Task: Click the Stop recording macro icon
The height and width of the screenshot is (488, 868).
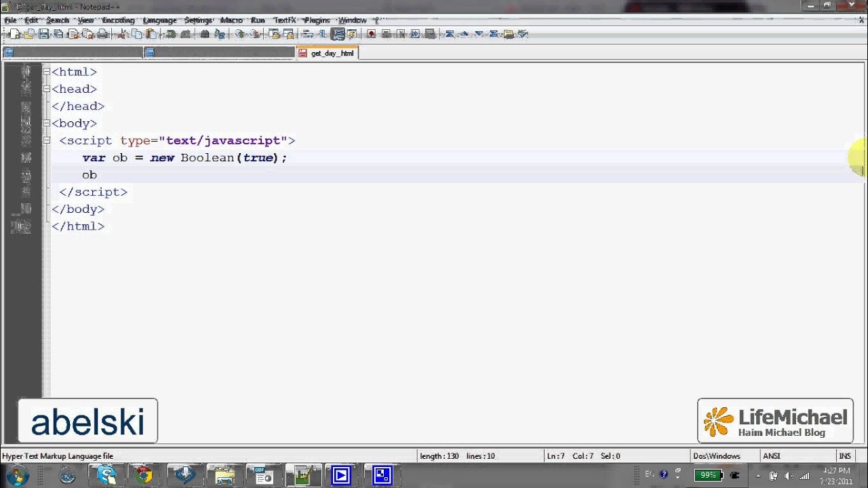Action: [386, 34]
